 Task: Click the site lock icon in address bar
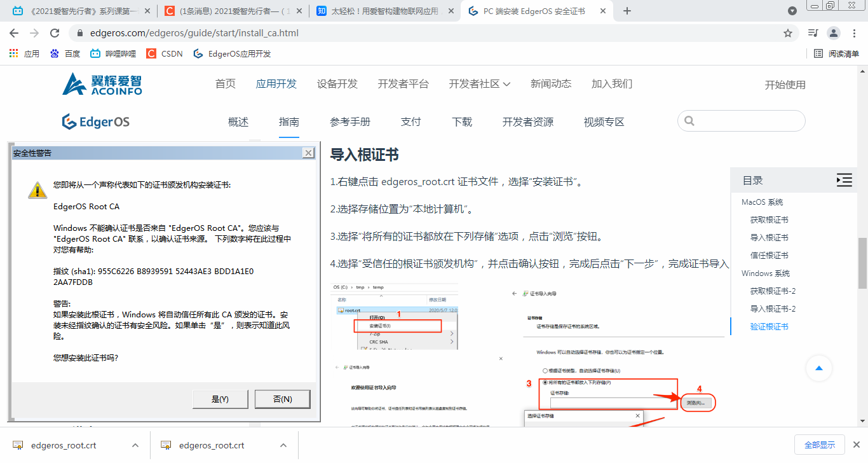pos(80,33)
